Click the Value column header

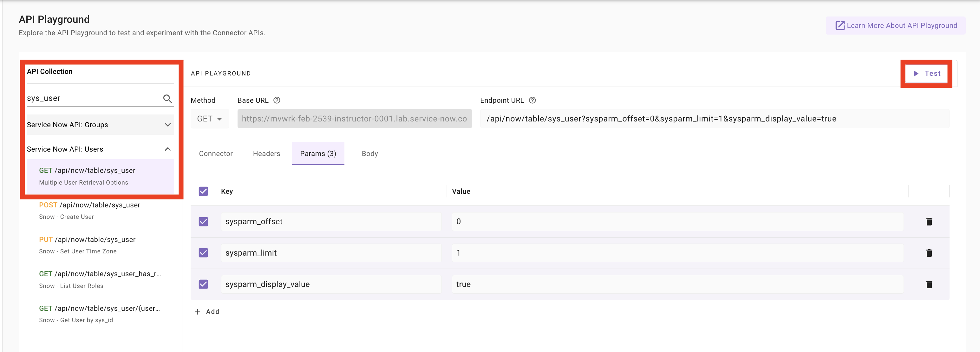point(461,191)
